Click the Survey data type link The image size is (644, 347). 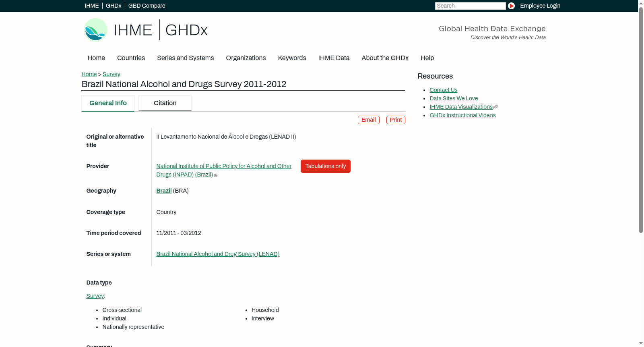(x=95, y=296)
